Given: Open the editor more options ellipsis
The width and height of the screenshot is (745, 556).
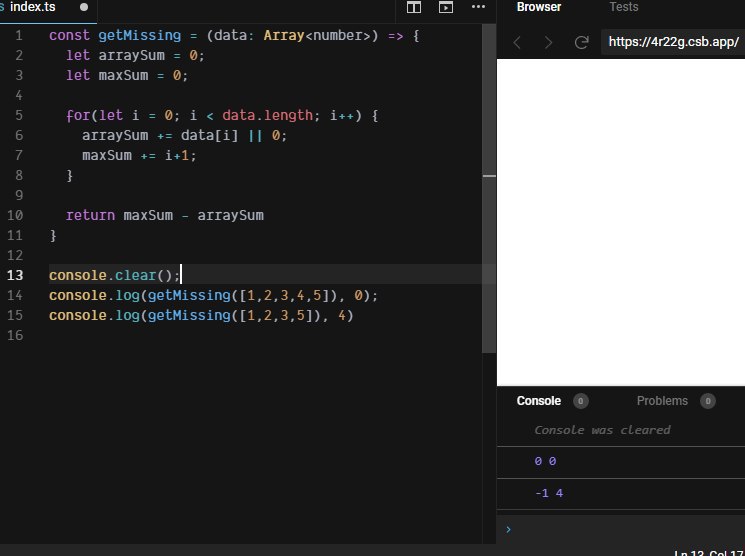Looking at the screenshot, I should (x=478, y=7).
